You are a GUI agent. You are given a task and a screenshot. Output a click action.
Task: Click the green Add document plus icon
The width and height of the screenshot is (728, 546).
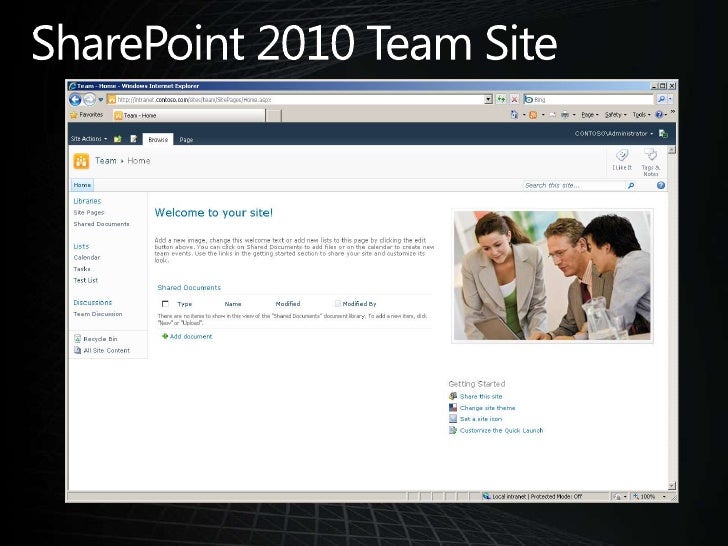tap(165, 337)
